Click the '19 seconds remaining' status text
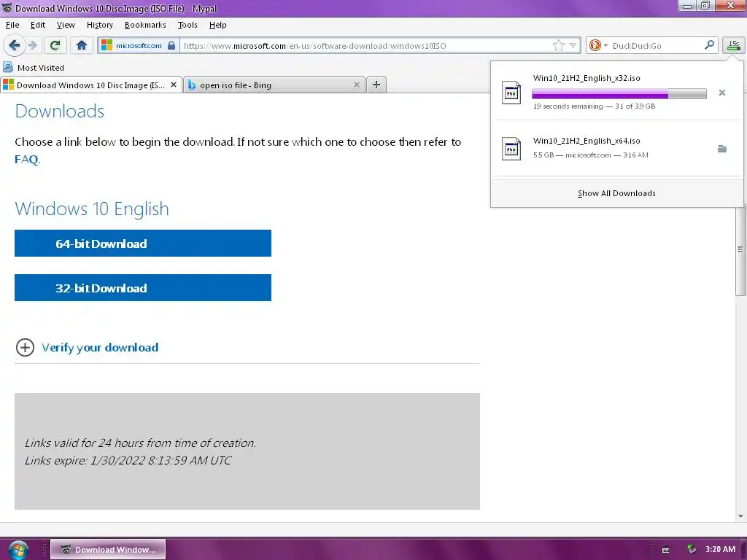Viewport: 747px width, 560px height. (568, 106)
